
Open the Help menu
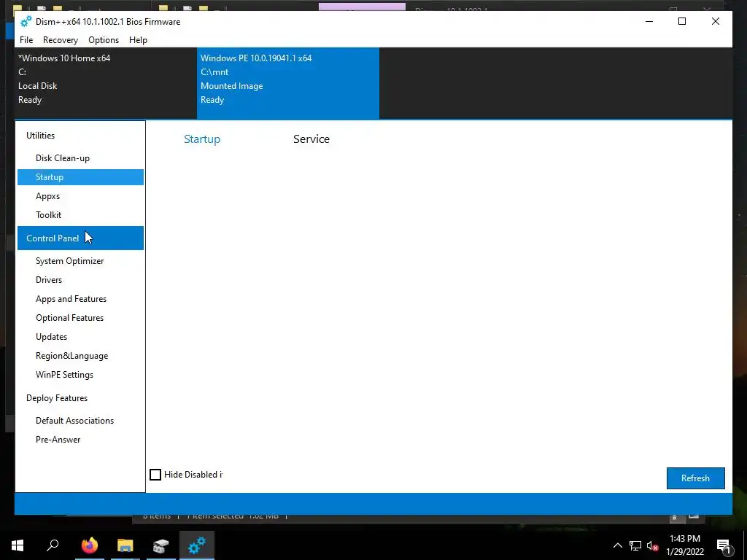(x=138, y=40)
